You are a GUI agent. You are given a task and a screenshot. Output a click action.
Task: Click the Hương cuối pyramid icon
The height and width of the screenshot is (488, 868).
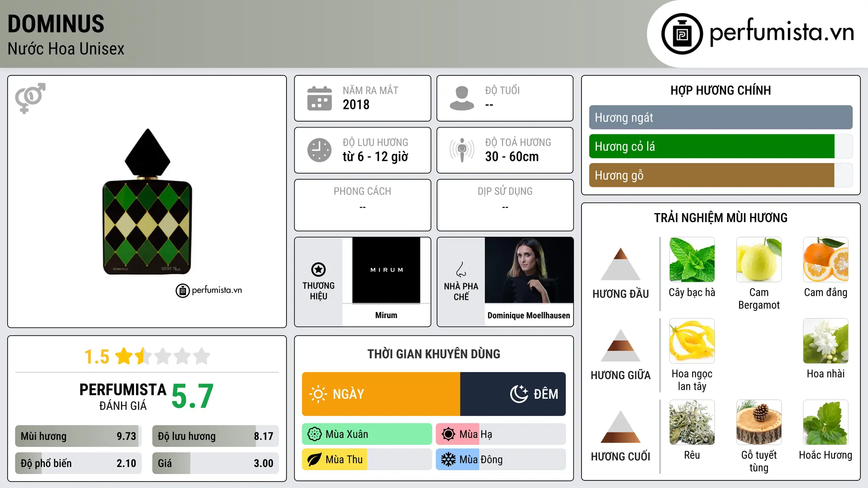point(620,427)
